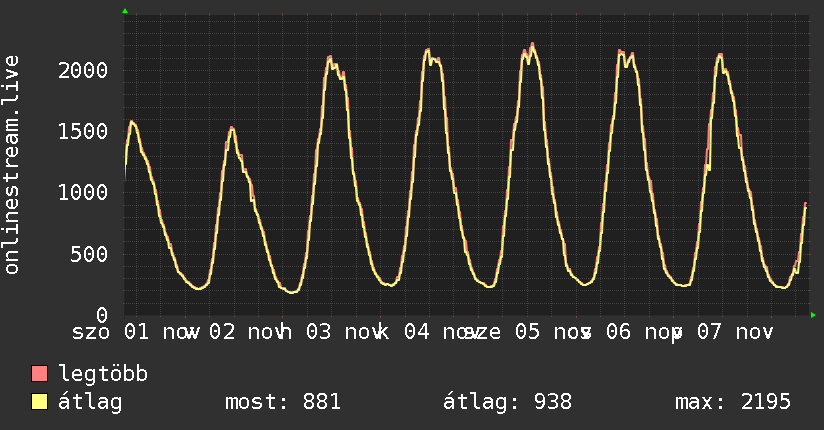The height and width of the screenshot is (430, 824).
Task: Click the 'max: 2195' statistic
Action: (x=733, y=402)
